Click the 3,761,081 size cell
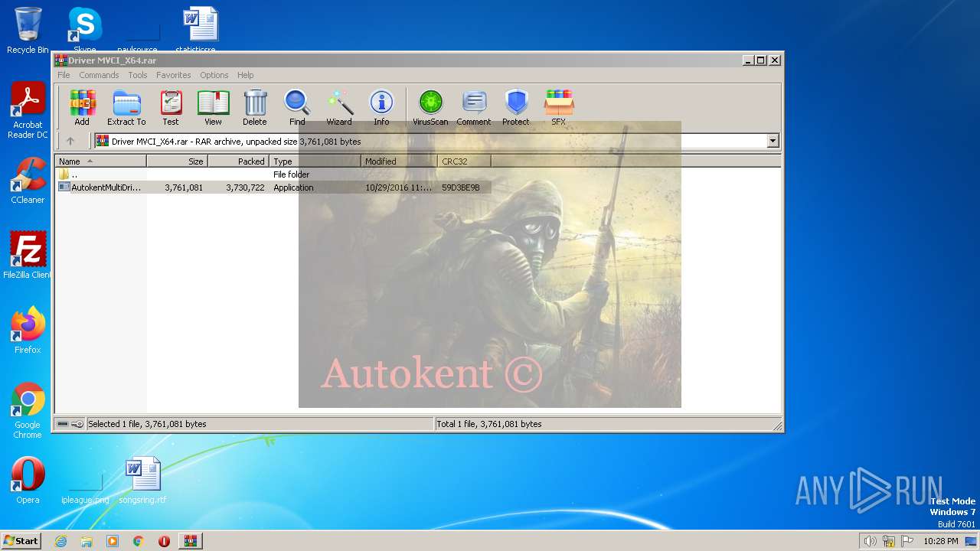The width and height of the screenshot is (980, 551). (184, 187)
